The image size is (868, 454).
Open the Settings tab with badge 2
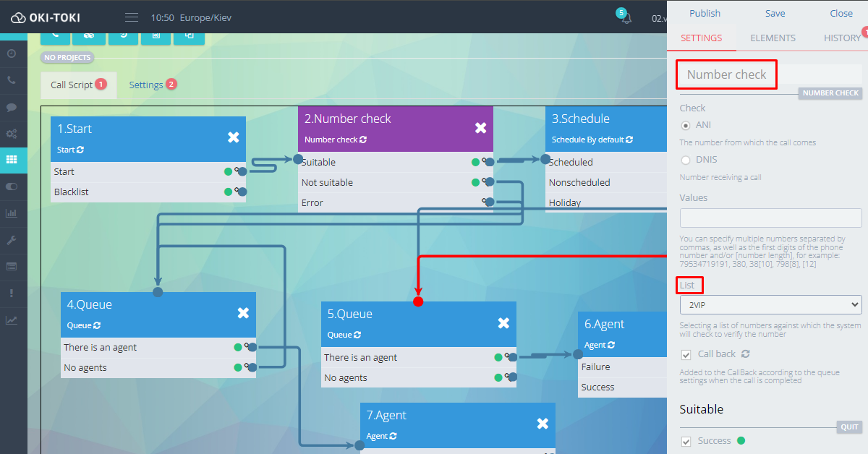[146, 85]
